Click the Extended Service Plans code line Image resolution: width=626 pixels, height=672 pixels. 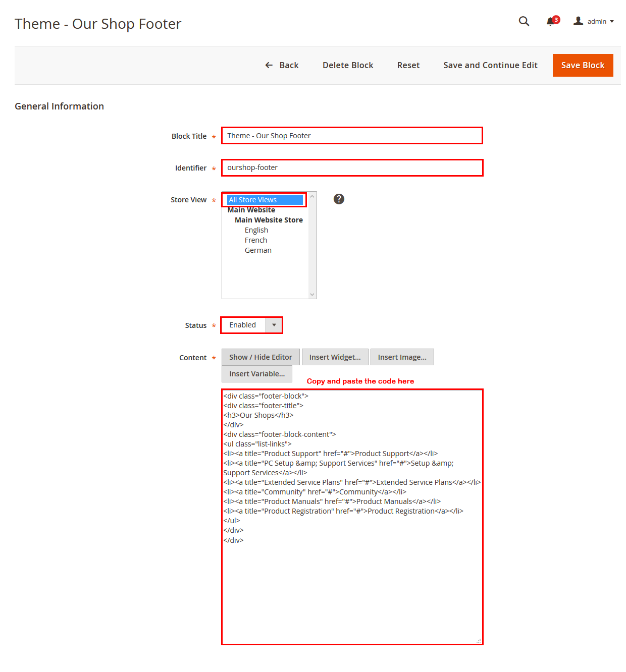click(x=352, y=482)
